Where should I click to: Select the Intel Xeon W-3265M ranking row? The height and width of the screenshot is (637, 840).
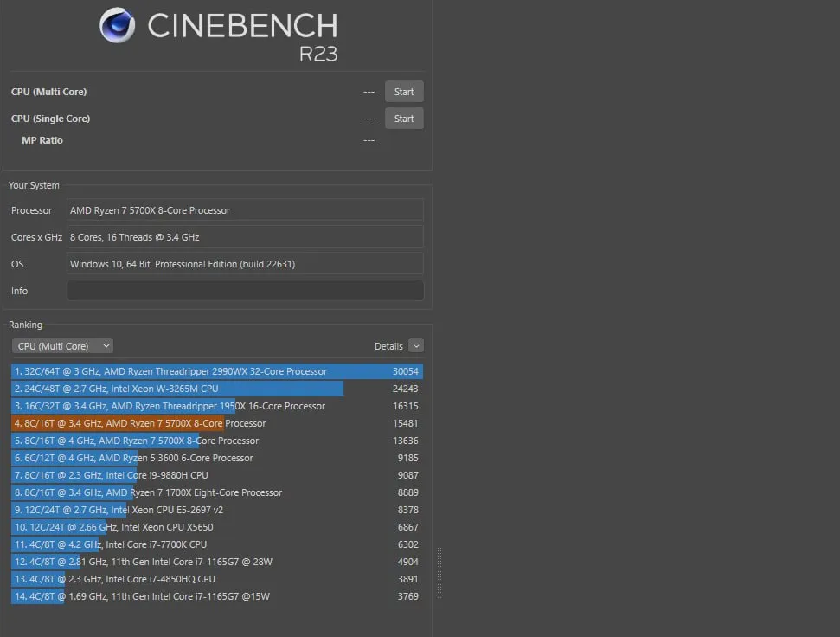[217, 389]
